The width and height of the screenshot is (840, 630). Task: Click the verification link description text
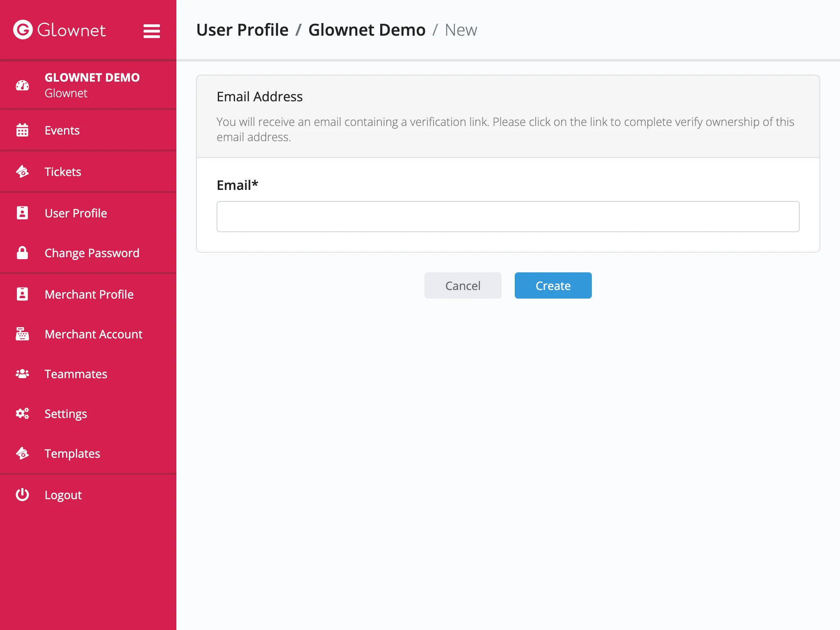(505, 129)
